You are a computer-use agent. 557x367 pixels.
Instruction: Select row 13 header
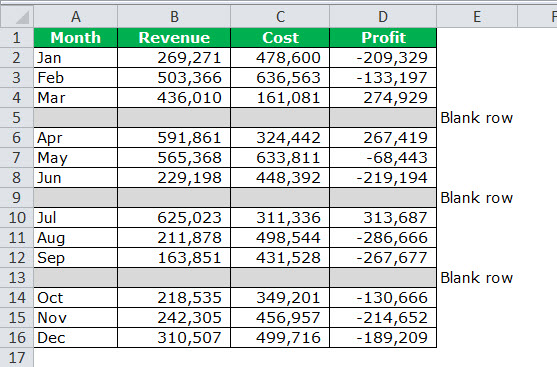17,277
